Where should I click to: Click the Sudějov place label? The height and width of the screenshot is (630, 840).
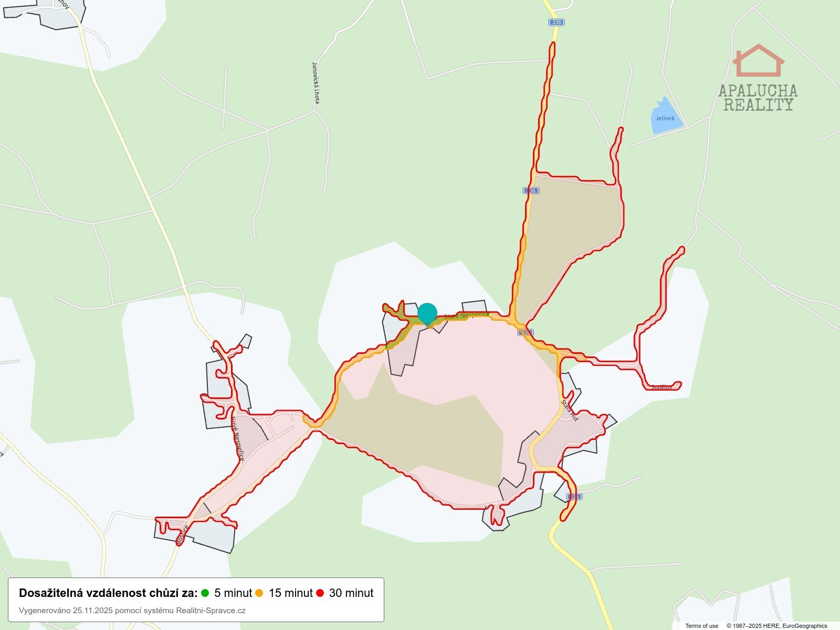pyautogui.click(x=661, y=387)
